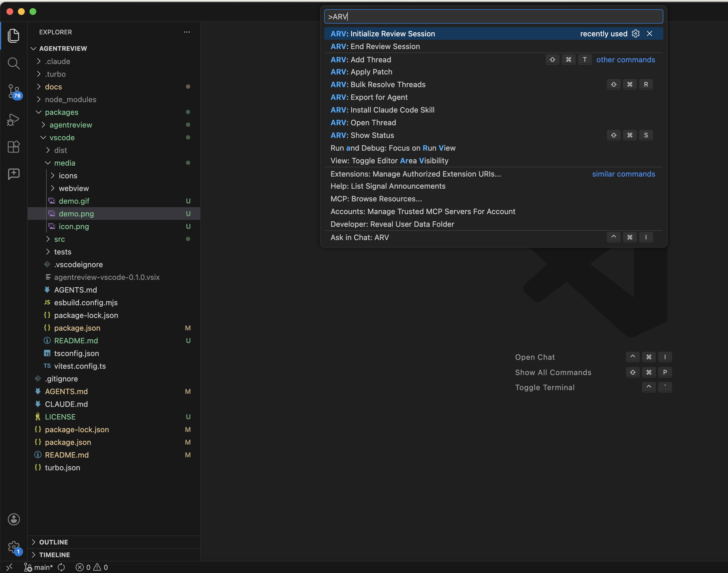Open the Extensions view
The image size is (728, 573).
coord(14,147)
